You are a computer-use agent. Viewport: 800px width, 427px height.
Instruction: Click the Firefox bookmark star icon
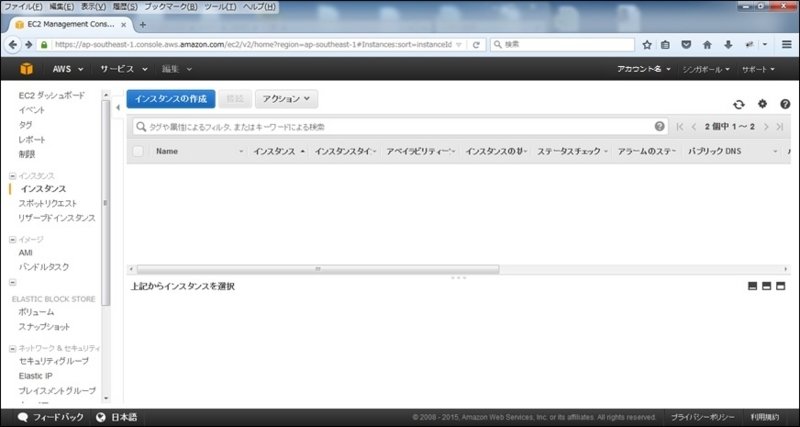(x=647, y=45)
